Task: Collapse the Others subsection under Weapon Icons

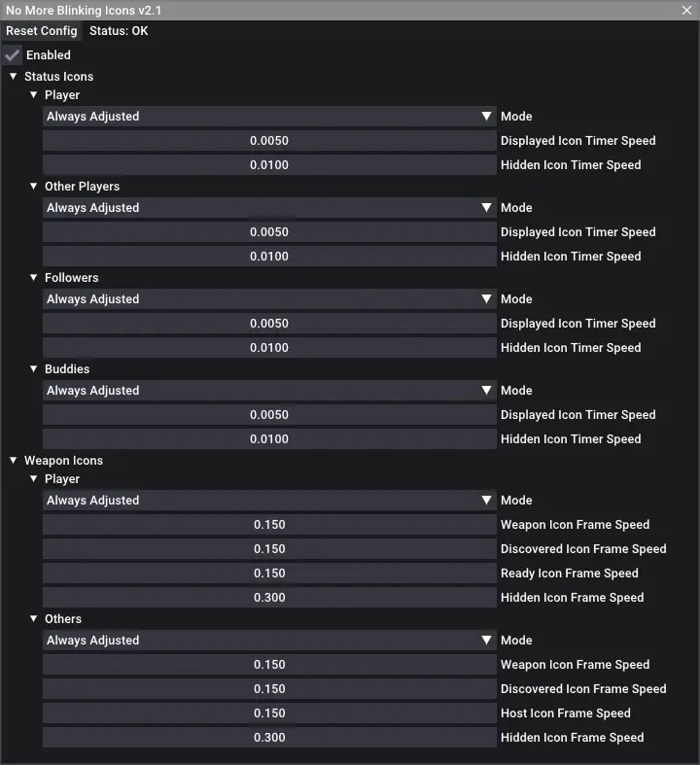Action: (34, 619)
